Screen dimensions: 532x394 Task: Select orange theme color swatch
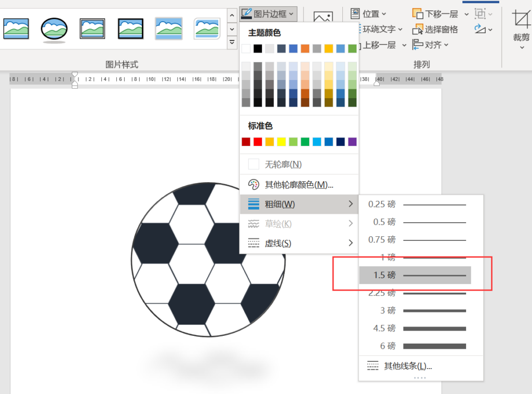[x=305, y=48]
